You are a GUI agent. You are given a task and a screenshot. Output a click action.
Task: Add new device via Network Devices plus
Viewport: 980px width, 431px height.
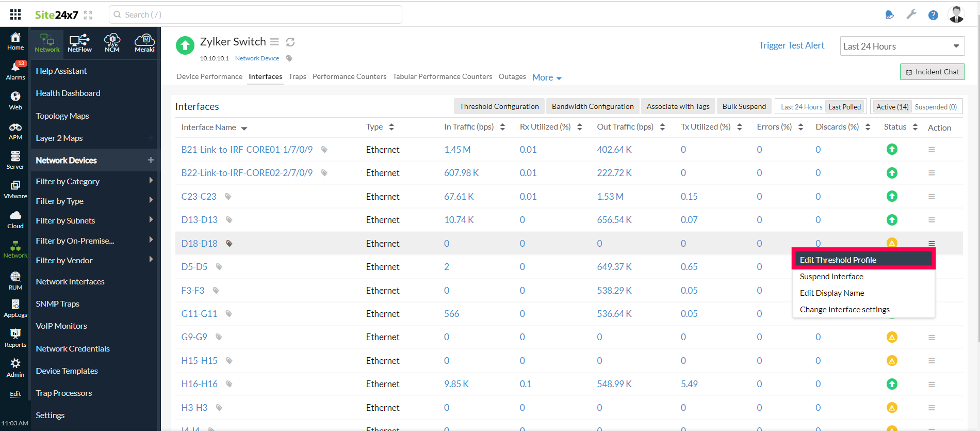tap(151, 160)
